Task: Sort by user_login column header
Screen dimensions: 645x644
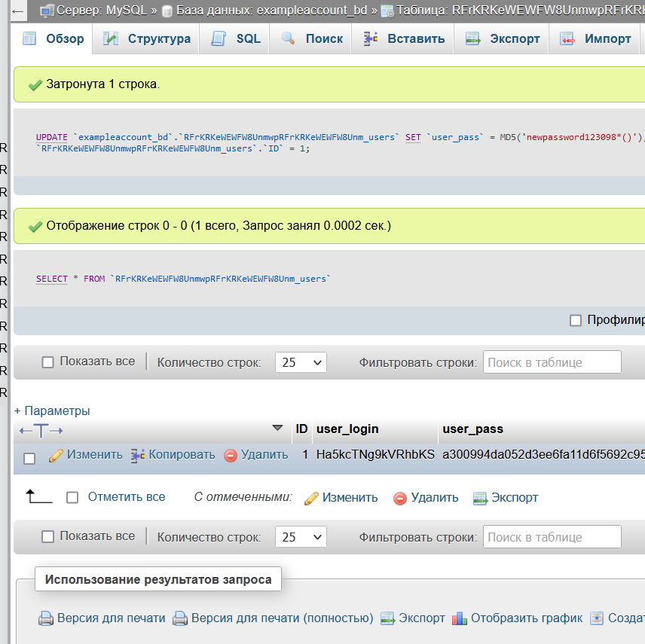Action: click(347, 429)
